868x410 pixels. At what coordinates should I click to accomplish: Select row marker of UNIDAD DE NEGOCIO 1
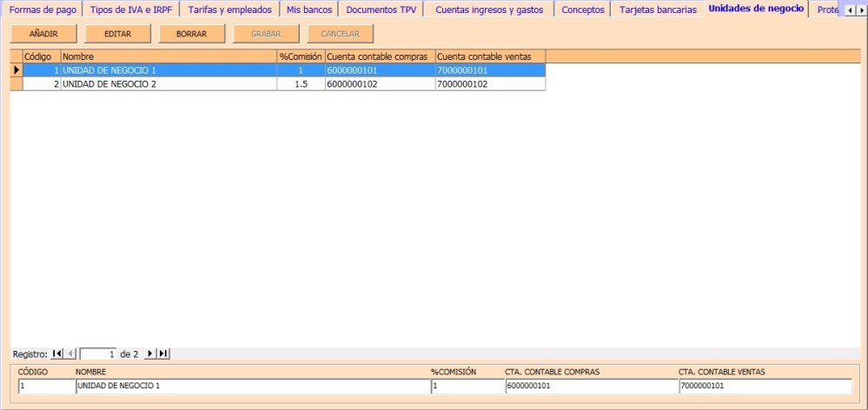tap(16, 69)
